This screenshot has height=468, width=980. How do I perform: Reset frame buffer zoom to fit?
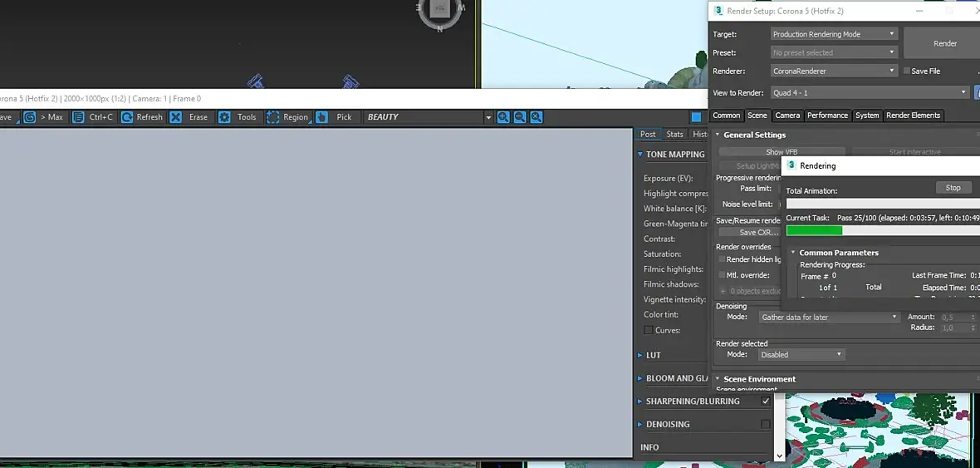click(536, 117)
